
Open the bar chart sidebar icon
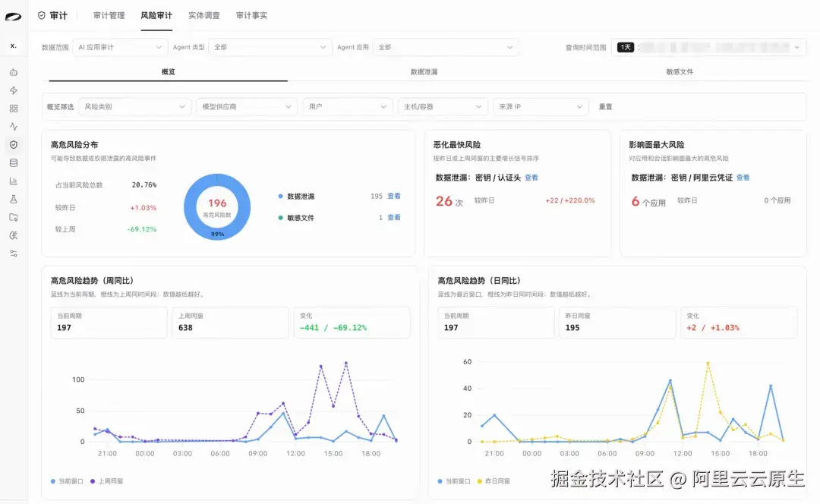pos(14,181)
